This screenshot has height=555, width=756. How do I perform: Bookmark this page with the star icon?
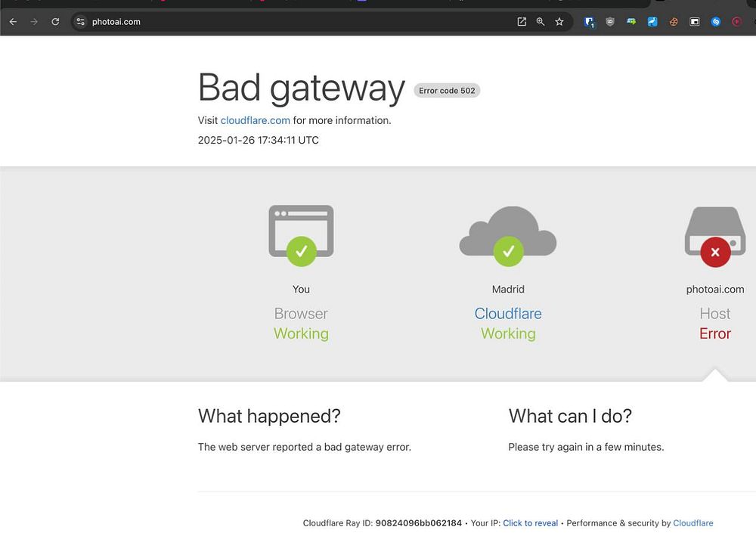[x=559, y=22]
